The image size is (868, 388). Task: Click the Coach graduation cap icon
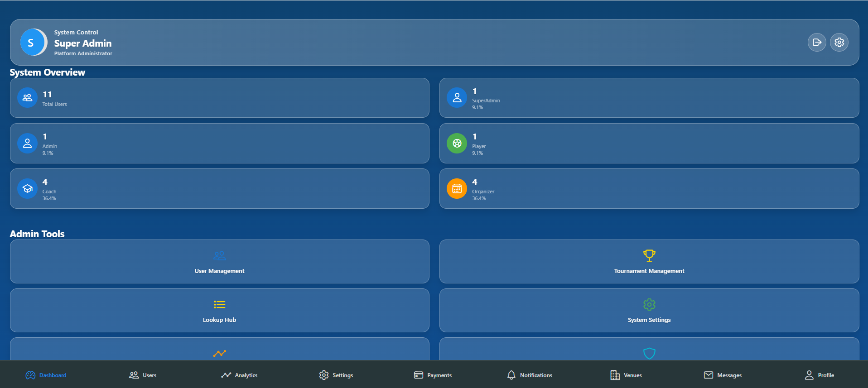[x=27, y=188]
